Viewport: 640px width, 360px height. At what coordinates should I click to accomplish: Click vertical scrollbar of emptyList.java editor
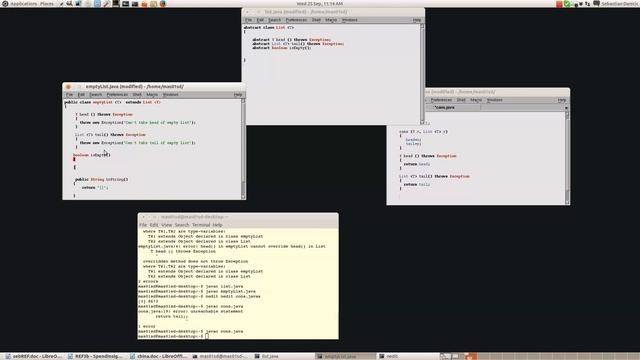[243, 149]
